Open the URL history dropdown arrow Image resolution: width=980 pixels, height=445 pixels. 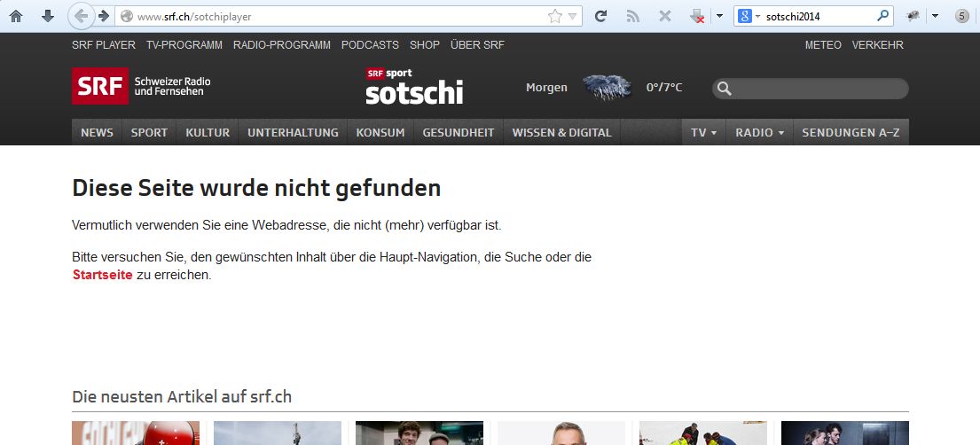click(572, 17)
